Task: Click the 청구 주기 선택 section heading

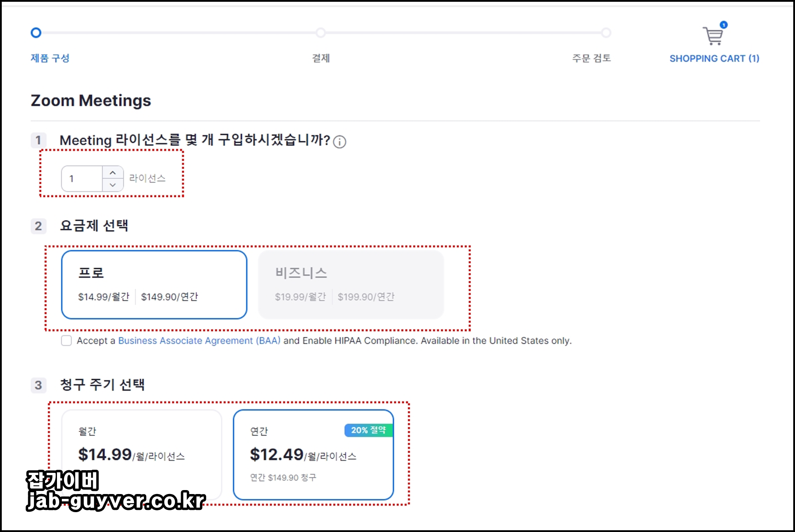Action: point(102,385)
